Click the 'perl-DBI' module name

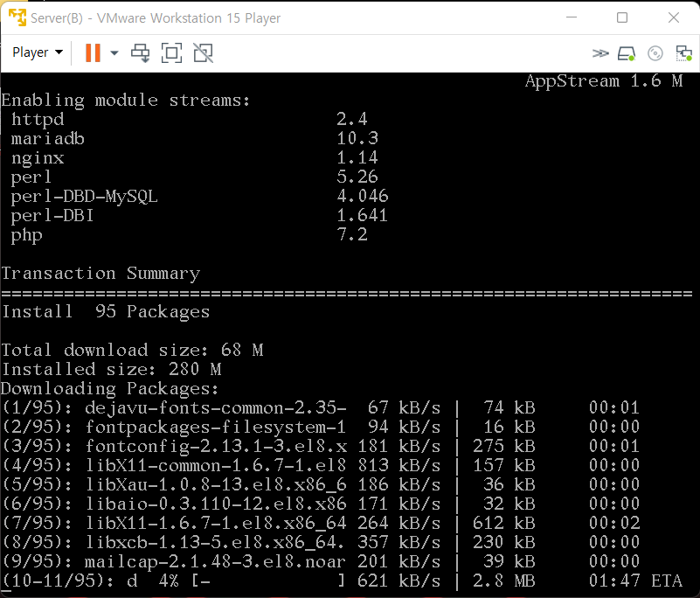(x=52, y=216)
